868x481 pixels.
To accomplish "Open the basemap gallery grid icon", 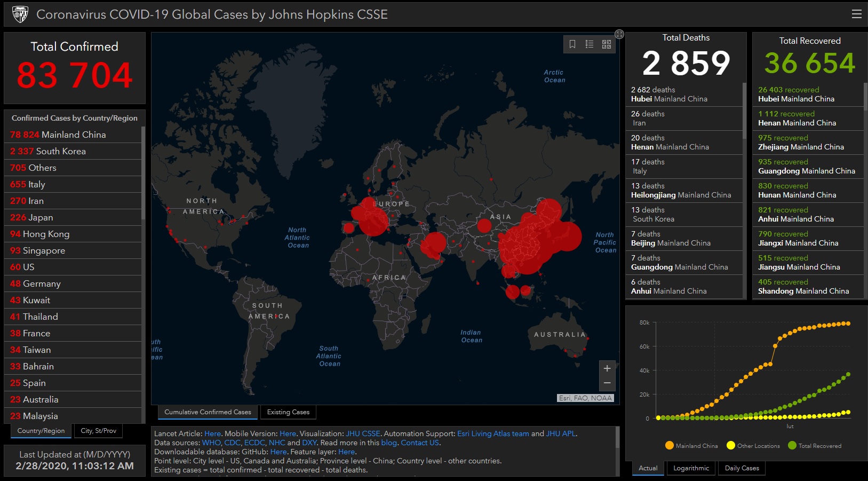I will coord(607,44).
